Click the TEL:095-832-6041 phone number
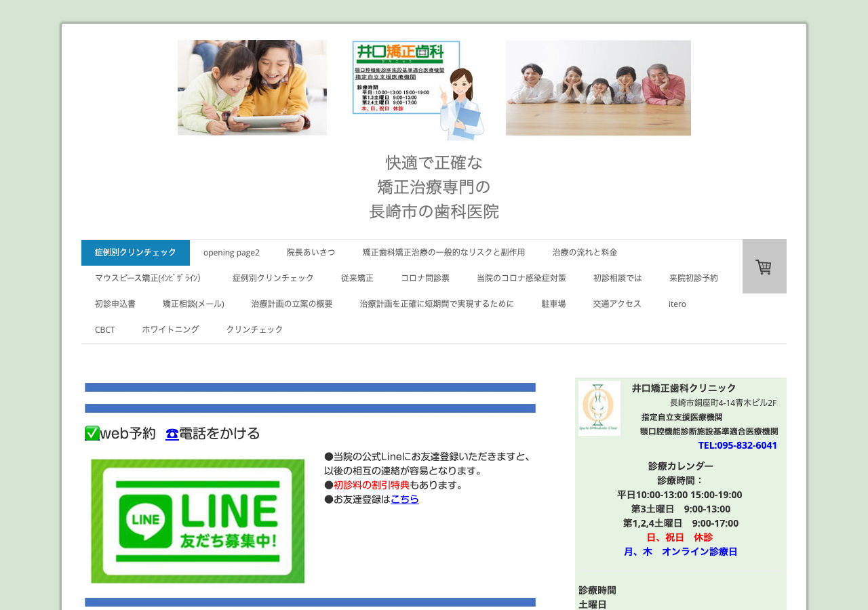This screenshot has height=610, width=868. coord(738,445)
